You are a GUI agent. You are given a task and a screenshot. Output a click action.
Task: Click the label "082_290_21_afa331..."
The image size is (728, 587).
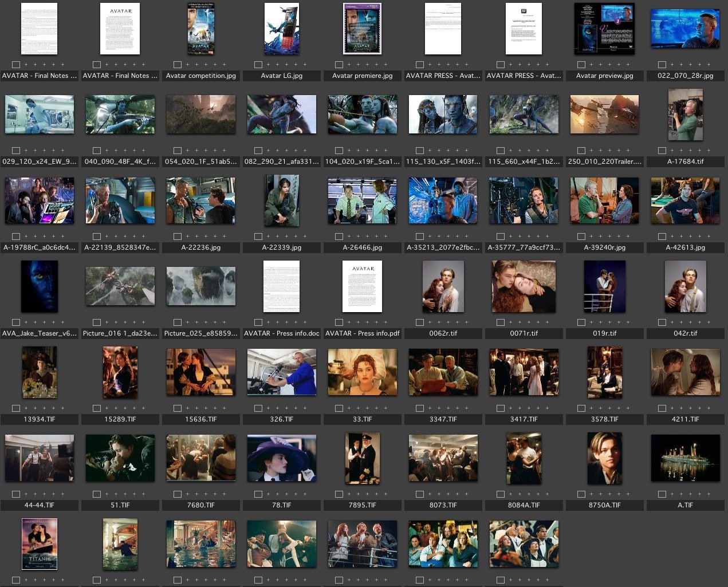pyautogui.click(x=281, y=161)
